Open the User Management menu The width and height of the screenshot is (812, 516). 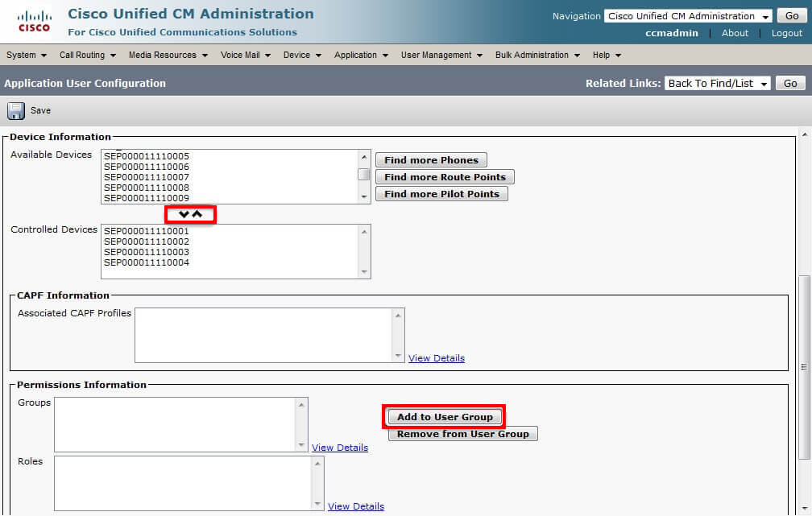441,55
